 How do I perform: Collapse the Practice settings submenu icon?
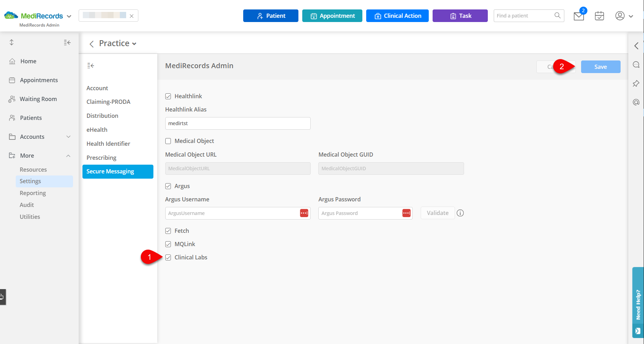click(91, 65)
